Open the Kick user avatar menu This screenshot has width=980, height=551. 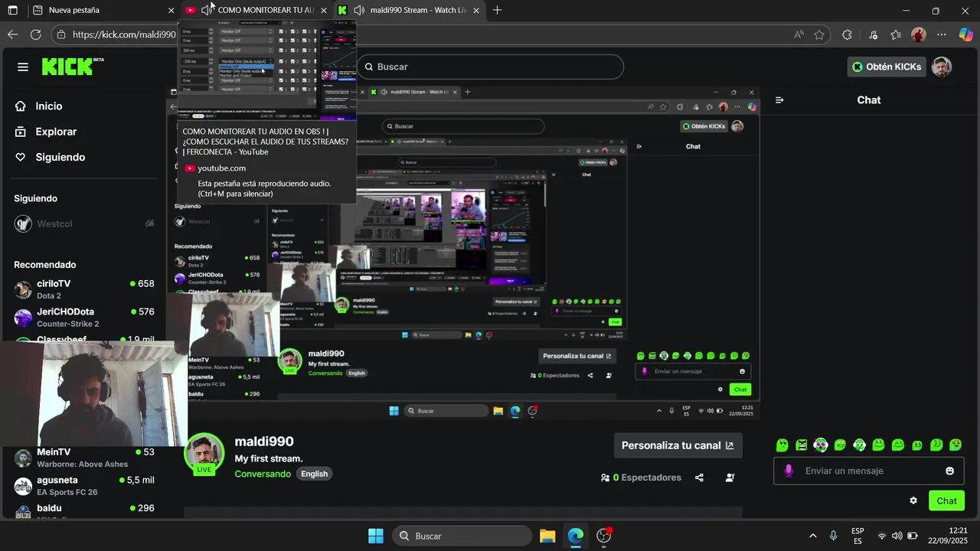click(942, 67)
